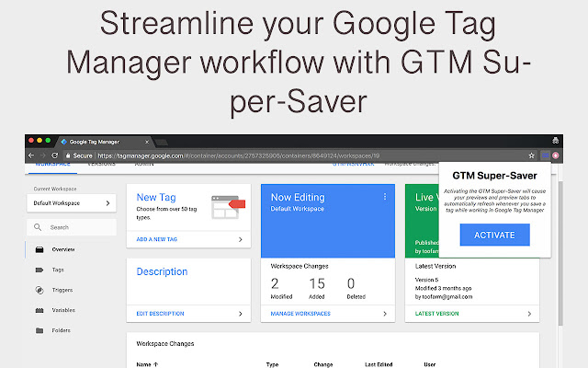
Task: Open Variables in the sidebar
Action: click(63, 310)
